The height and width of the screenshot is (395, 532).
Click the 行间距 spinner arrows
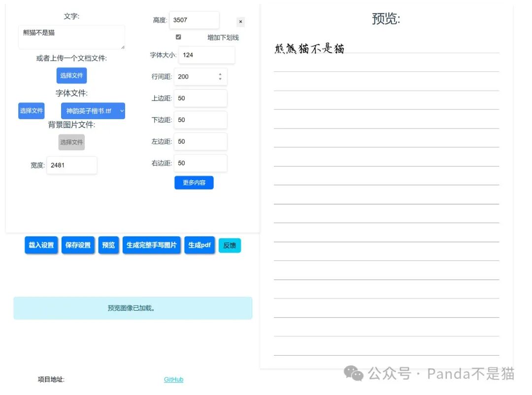220,77
